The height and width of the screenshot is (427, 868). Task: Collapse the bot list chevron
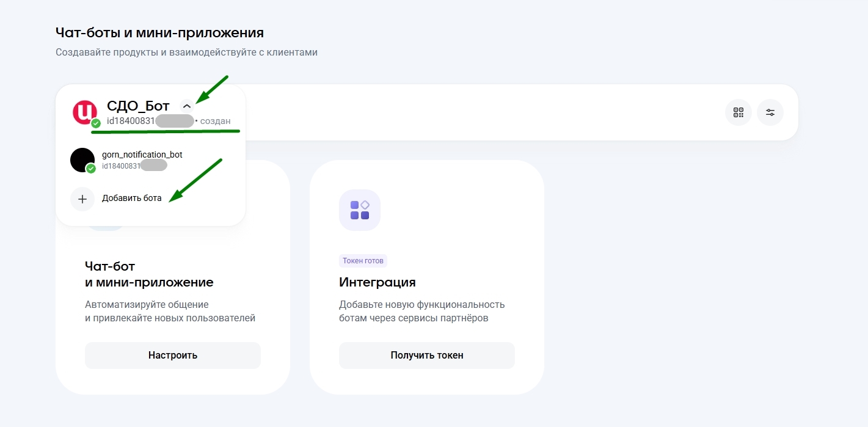[187, 106]
